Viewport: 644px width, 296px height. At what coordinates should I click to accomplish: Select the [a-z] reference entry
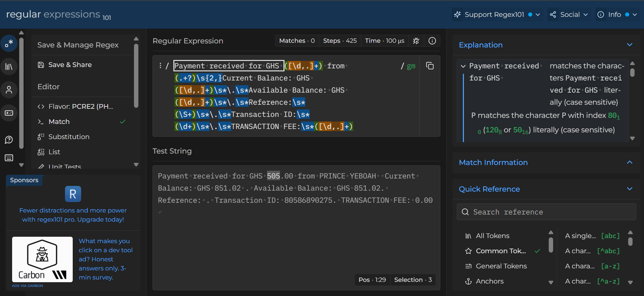[592, 266]
